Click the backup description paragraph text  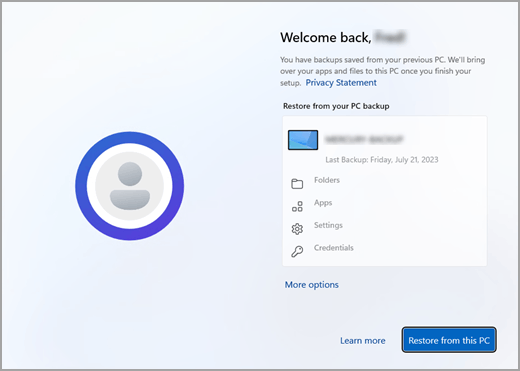(x=382, y=71)
